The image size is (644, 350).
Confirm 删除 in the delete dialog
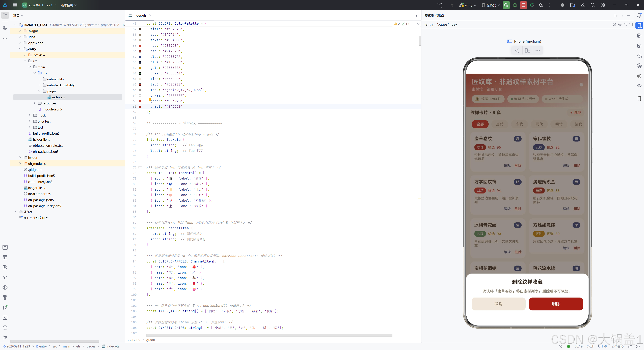[x=556, y=304]
